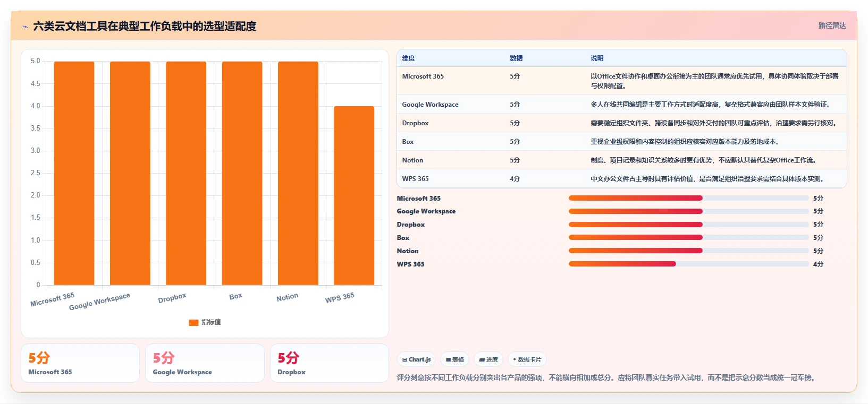Screen dimensions: 868x404
Task: Click the footnote starting with 评分刻意按不同工作负载
Action: [x=608, y=378]
